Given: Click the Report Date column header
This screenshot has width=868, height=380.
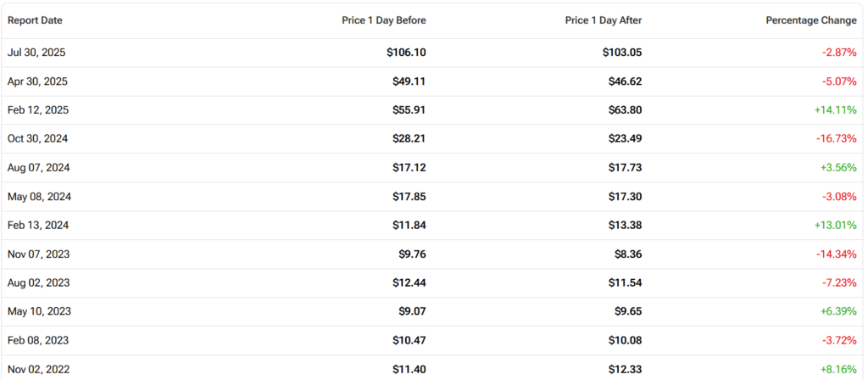Looking at the screenshot, I should tap(35, 20).
